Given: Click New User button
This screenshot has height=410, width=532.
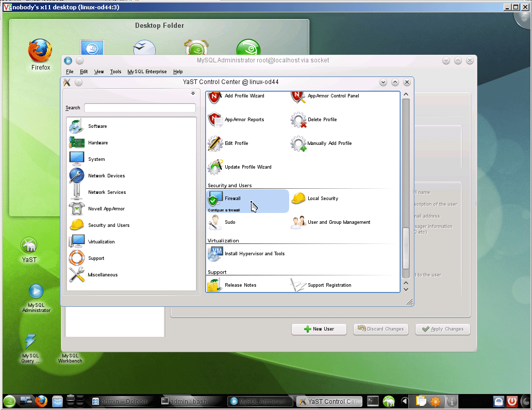Looking at the screenshot, I should [319, 329].
